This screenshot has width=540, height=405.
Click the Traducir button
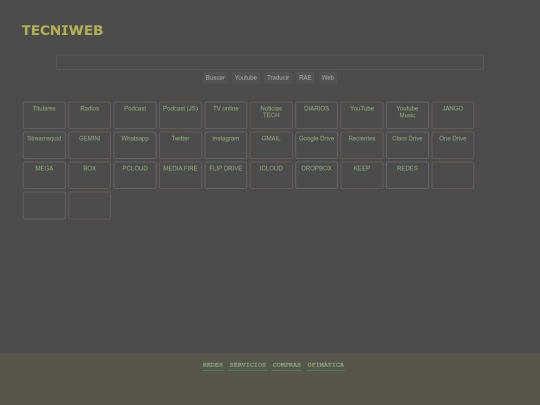pyautogui.click(x=278, y=78)
